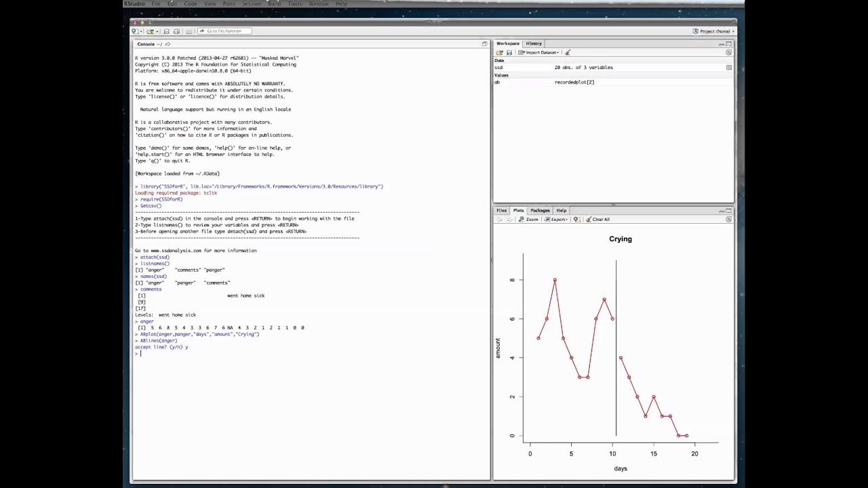Image resolution: width=868 pixels, height=488 pixels.
Task: Open the ssd data grid viewer icon
Action: click(729, 68)
